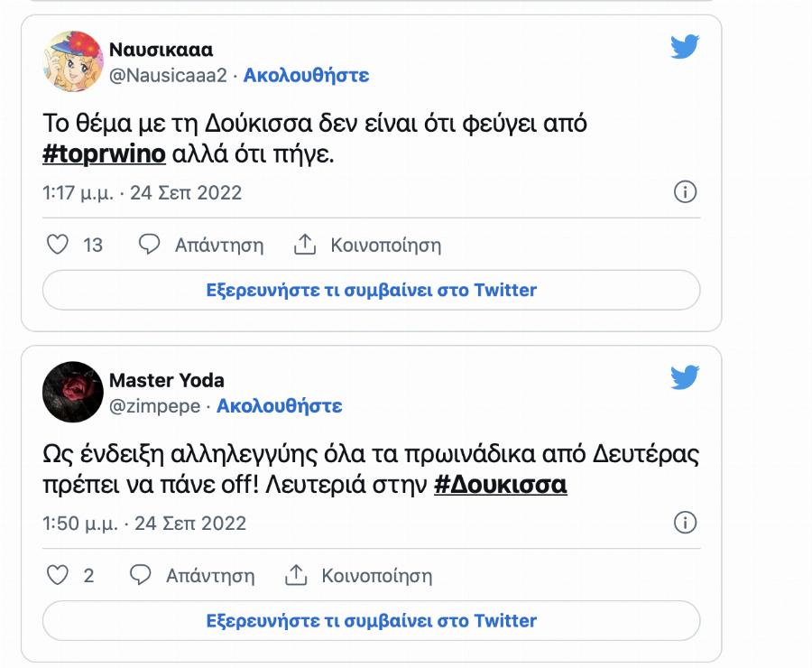The image size is (812, 668).
Task: Click the share icon on the first tweet
Action: click(x=304, y=245)
